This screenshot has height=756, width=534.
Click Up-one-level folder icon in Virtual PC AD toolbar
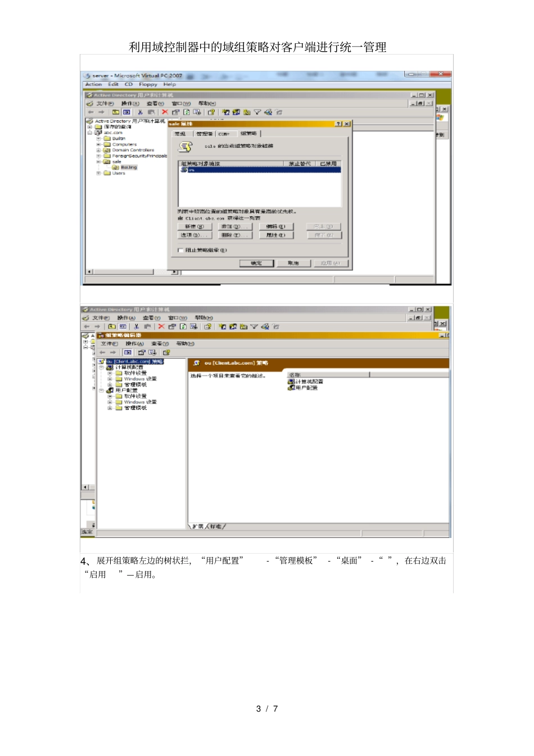pos(116,112)
